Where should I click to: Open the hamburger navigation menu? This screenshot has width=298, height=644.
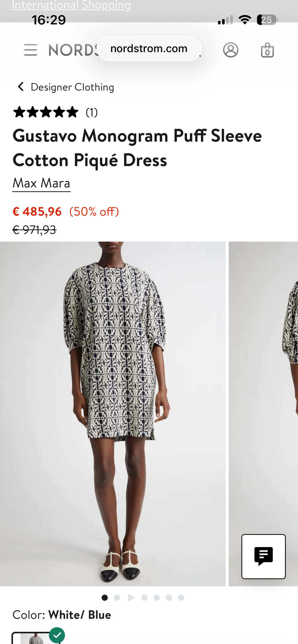click(x=31, y=50)
